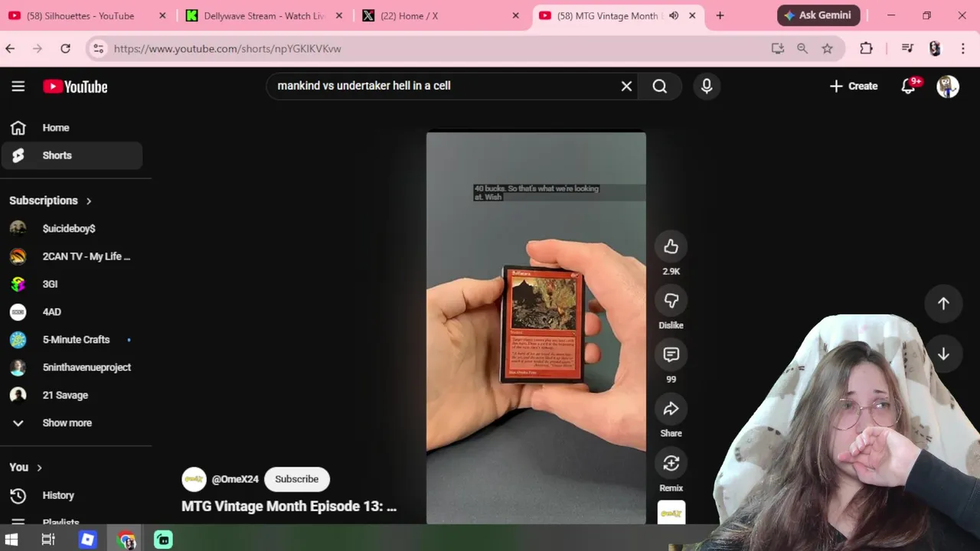Open a new browser tab
980x551 pixels.
tap(720, 15)
